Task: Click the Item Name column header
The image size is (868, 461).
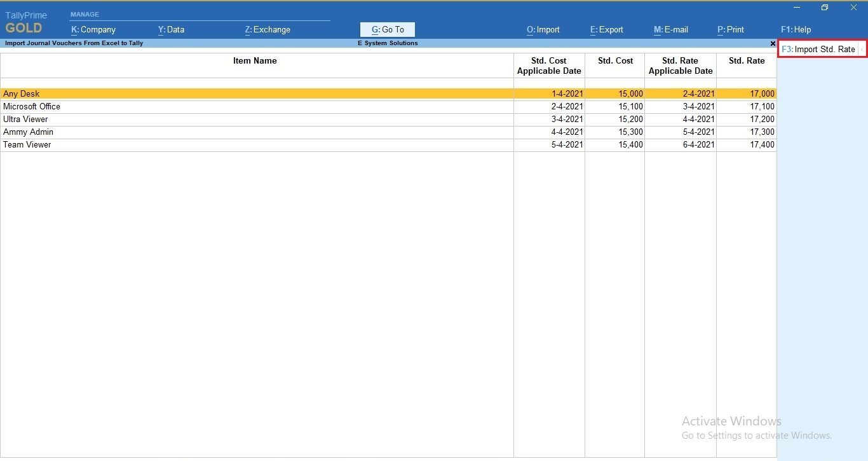Action: click(255, 61)
